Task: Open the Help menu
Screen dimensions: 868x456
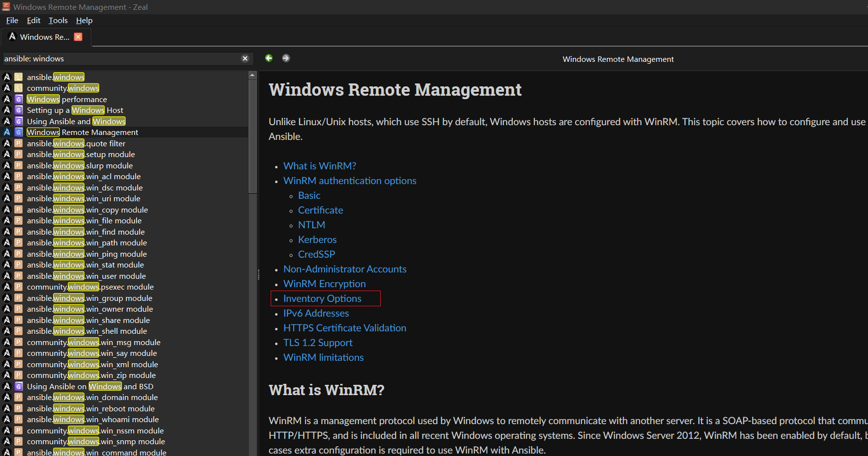Action: point(84,20)
